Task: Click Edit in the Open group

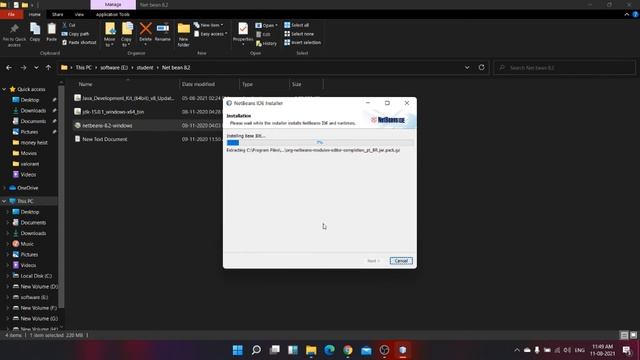Action: pyautogui.click(x=263, y=34)
